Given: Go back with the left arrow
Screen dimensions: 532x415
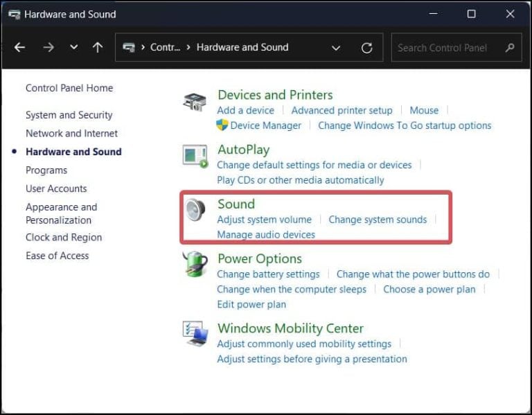Looking at the screenshot, I should pyautogui.click(x=19, y=48).
